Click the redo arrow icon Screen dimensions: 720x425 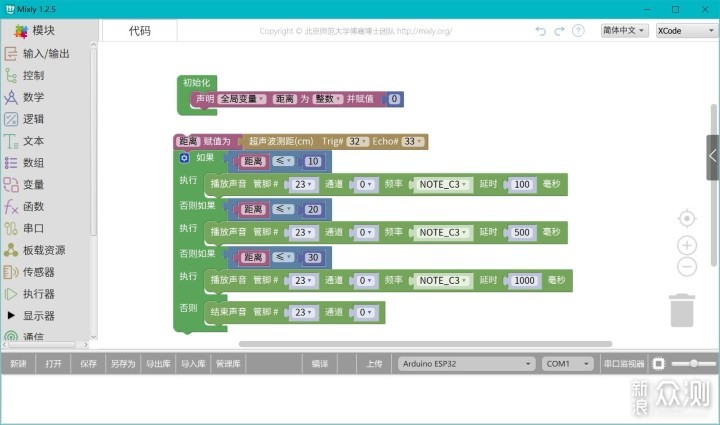pyautogui.click(x=560, y=31)
